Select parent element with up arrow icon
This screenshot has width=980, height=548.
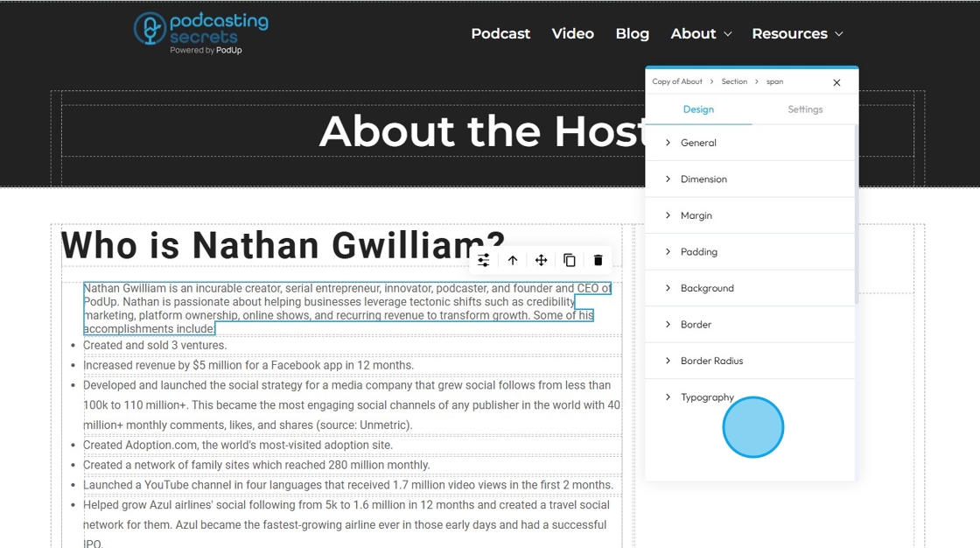(x=513, y=260)
